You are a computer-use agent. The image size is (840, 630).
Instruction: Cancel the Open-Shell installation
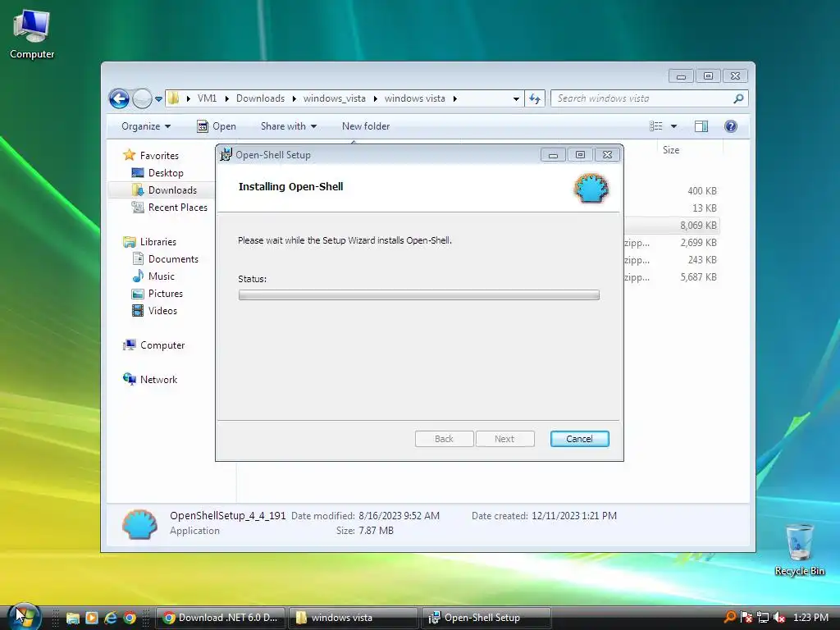tap(579, 439)
